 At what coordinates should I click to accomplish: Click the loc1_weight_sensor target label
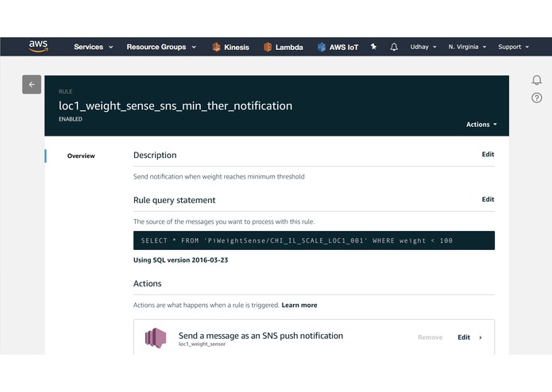point(202,344)
